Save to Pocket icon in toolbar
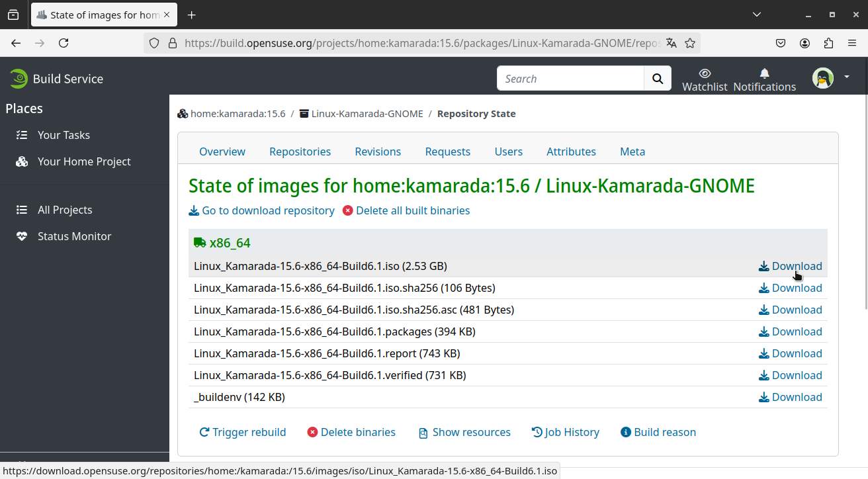The height and width of the screenshot is (479, 868). 781,43
